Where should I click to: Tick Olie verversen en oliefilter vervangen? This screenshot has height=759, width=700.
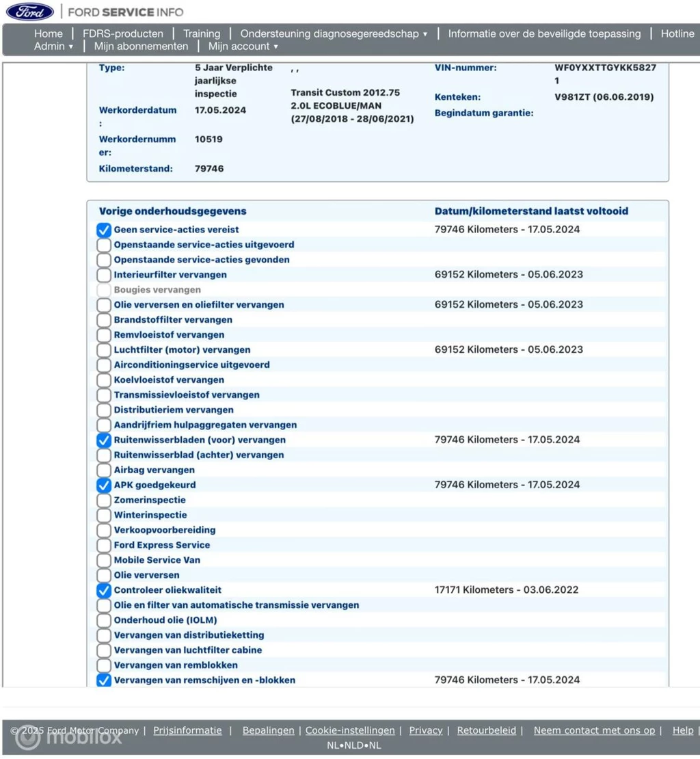click(103, 305)
